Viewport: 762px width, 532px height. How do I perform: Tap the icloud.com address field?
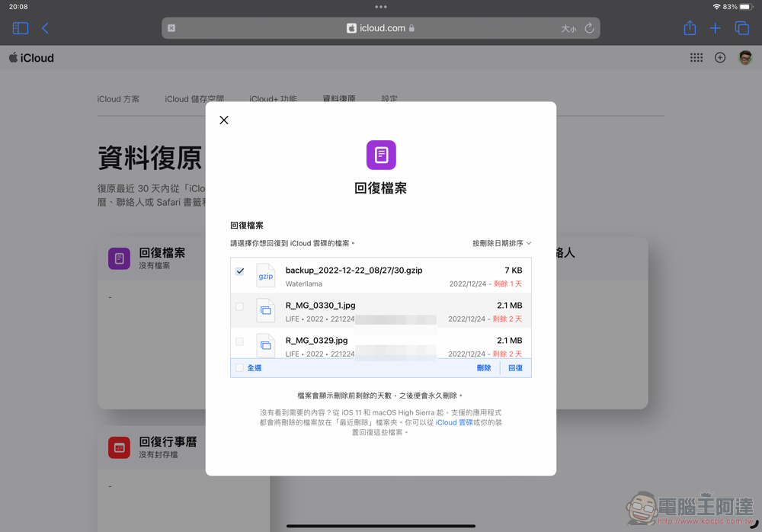[x=381, y=28]
